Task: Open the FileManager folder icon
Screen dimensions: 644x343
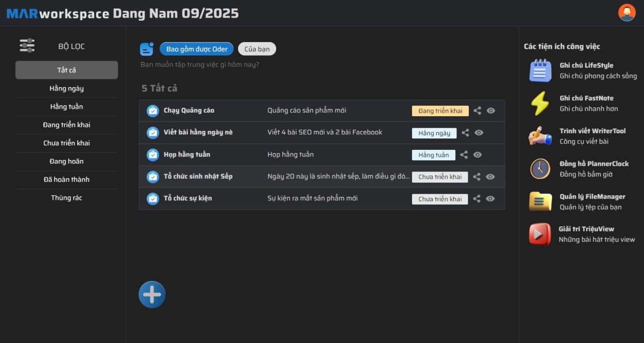Action: tap(540, 201)
